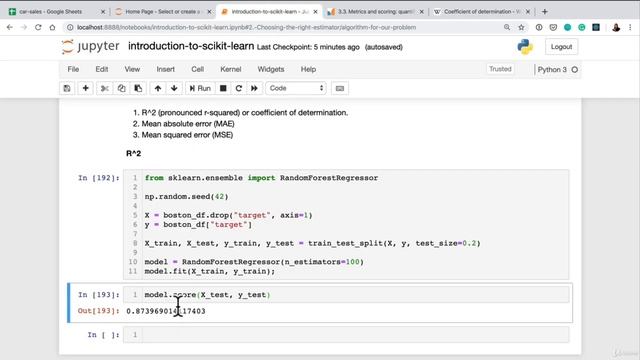
Task: Click the Trusted notebook button
Action: (x=500, y=69)
